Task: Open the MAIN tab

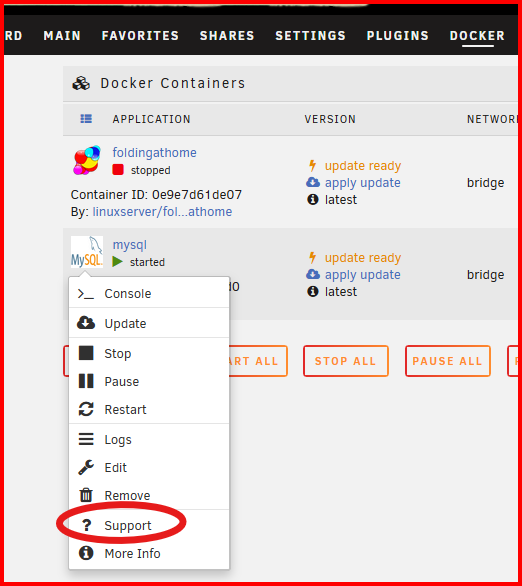Action: click(62, 36)
